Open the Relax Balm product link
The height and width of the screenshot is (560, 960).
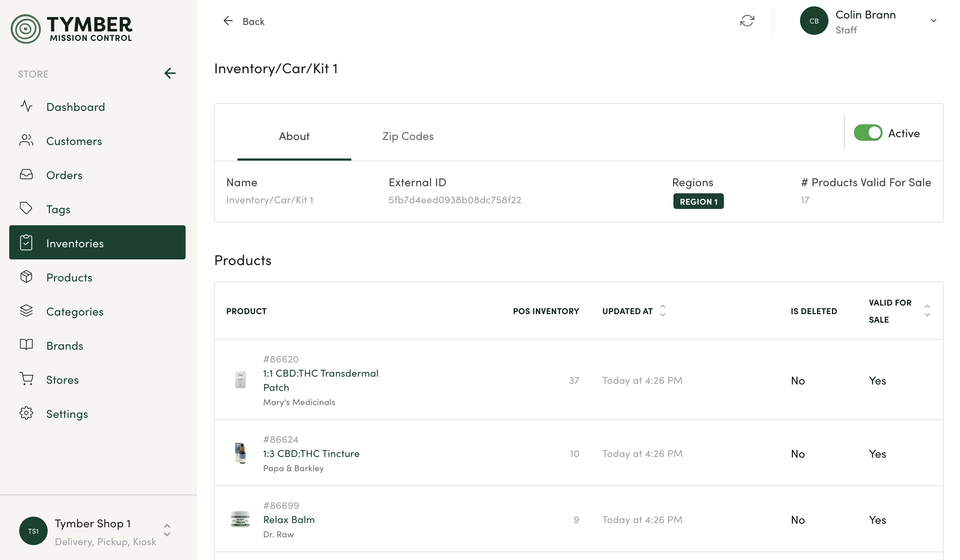[x=289, y=519]
